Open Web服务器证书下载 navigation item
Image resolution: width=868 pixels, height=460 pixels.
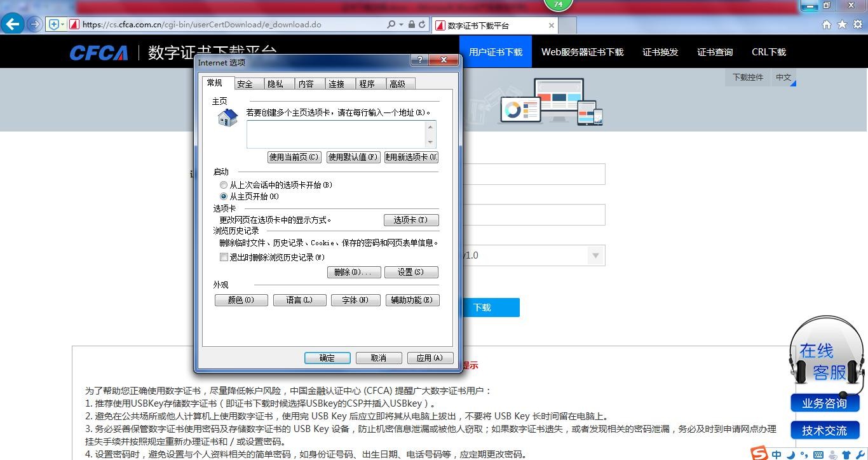583,52
